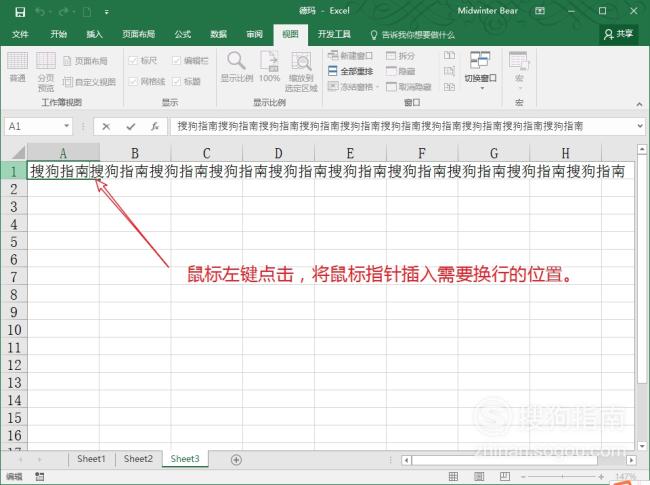Click the 页面布局 view button in ribbon

point(85,61)
